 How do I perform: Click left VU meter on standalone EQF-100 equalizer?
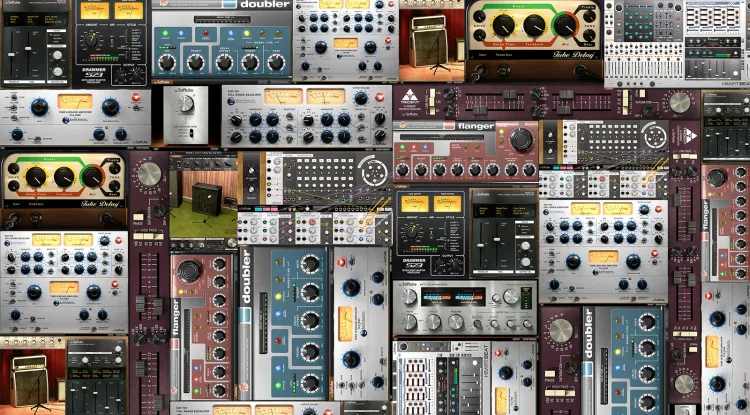point(283,96)
